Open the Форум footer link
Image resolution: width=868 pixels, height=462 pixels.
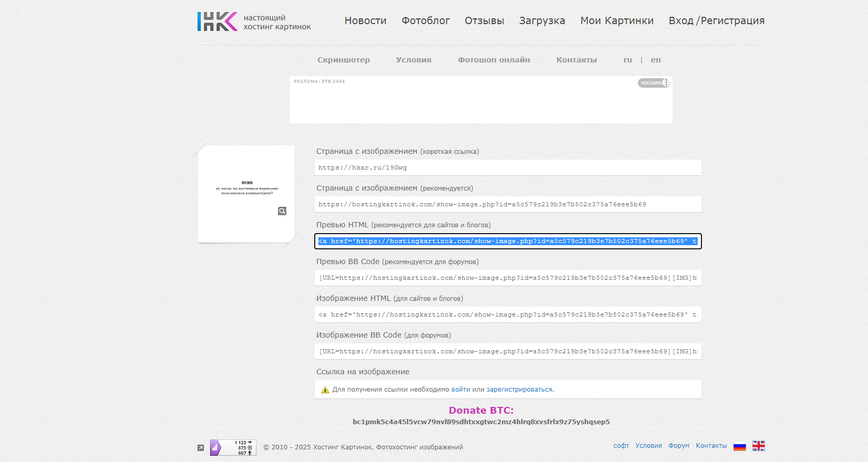pos(679,446)
